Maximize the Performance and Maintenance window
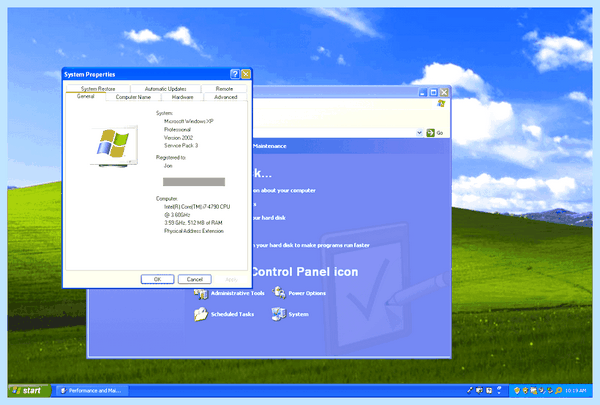Screen dimensions: 600x405 (433, 92)
